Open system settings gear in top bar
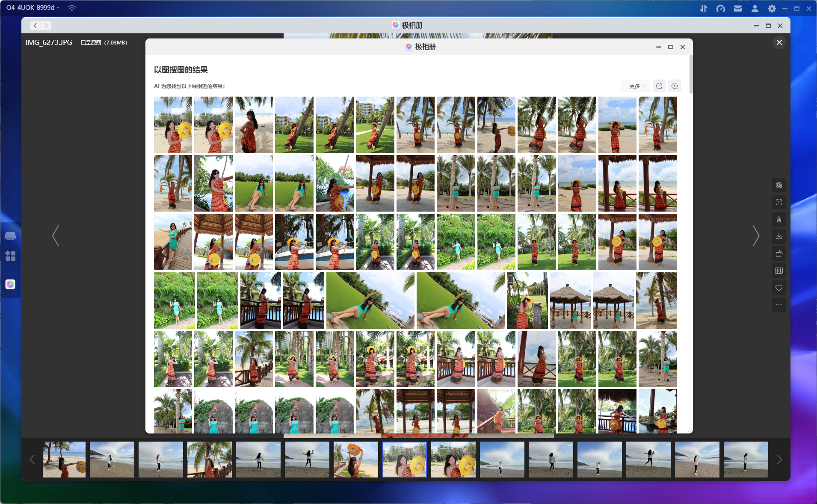 click(x=772, y=8)
